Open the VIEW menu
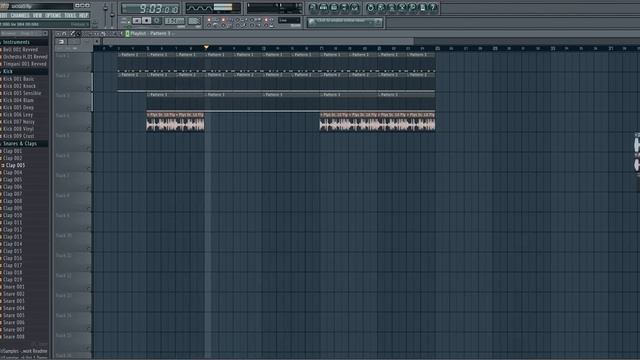Screen dimensions: 640x360 point(37,16)
